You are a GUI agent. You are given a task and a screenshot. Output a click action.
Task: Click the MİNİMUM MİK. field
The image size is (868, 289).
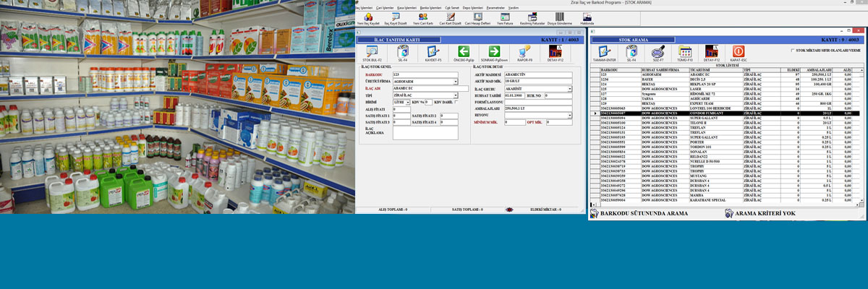click(514, 122)
